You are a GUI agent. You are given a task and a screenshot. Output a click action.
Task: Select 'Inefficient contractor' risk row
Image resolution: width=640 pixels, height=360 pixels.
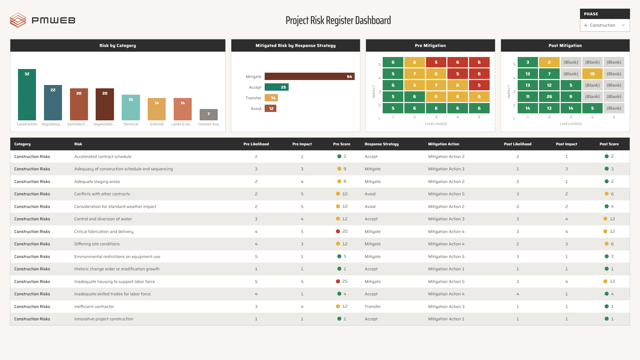point(320,306)
